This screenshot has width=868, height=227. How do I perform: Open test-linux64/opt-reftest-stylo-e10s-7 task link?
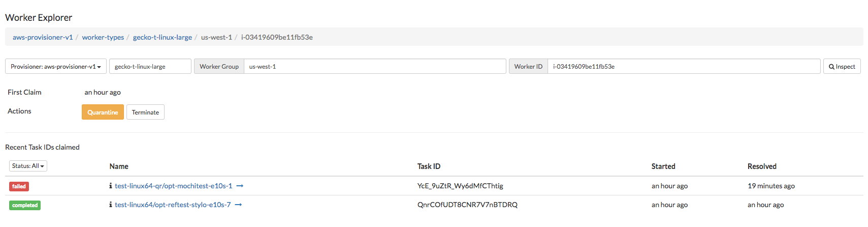(173, 205)
